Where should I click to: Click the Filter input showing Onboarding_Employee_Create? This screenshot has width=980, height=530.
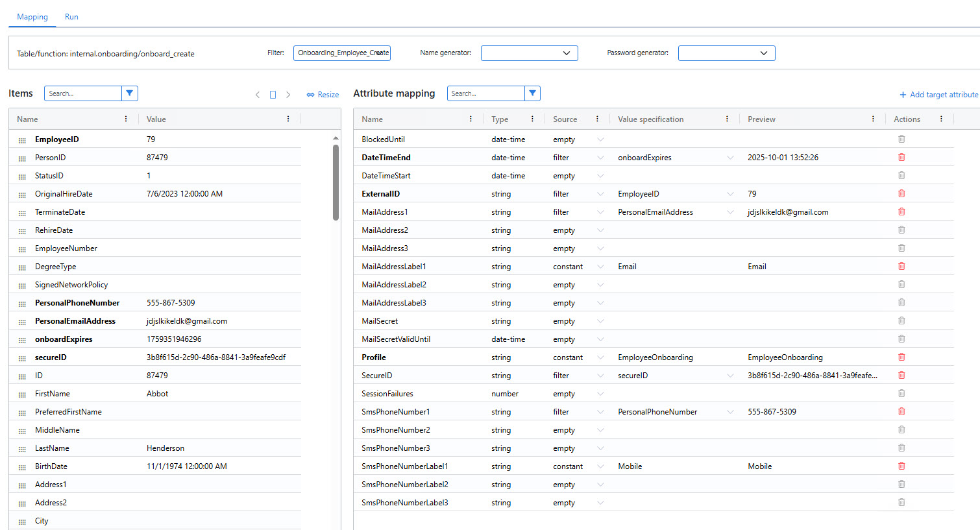342,53
